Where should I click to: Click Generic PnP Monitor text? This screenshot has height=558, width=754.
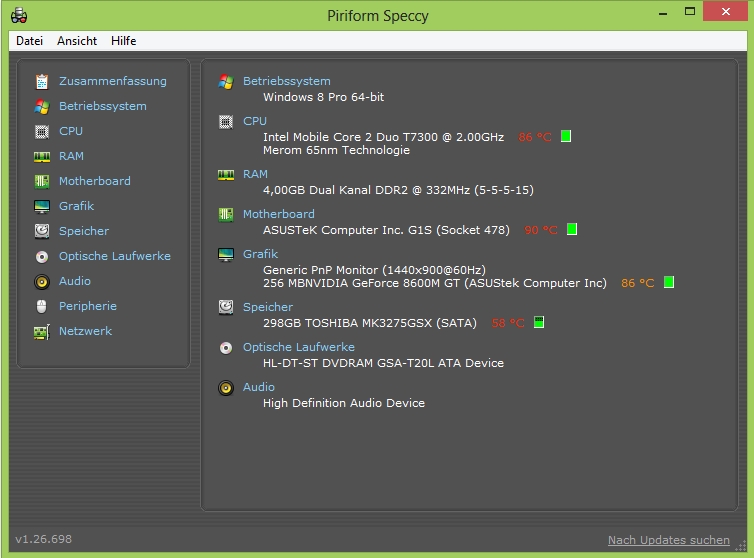click(374, 270)
